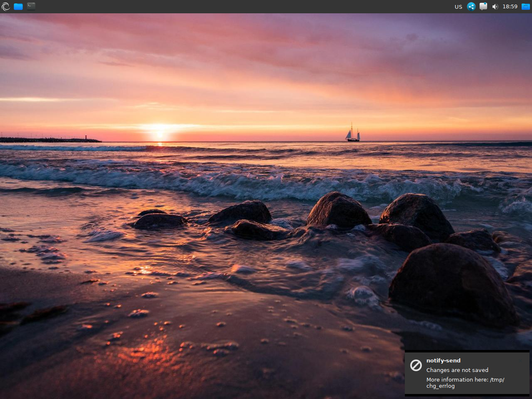Click the /tmp/chg_errlog path text
This screenshot has width=532, height=399.
click(x=441, y=386)
